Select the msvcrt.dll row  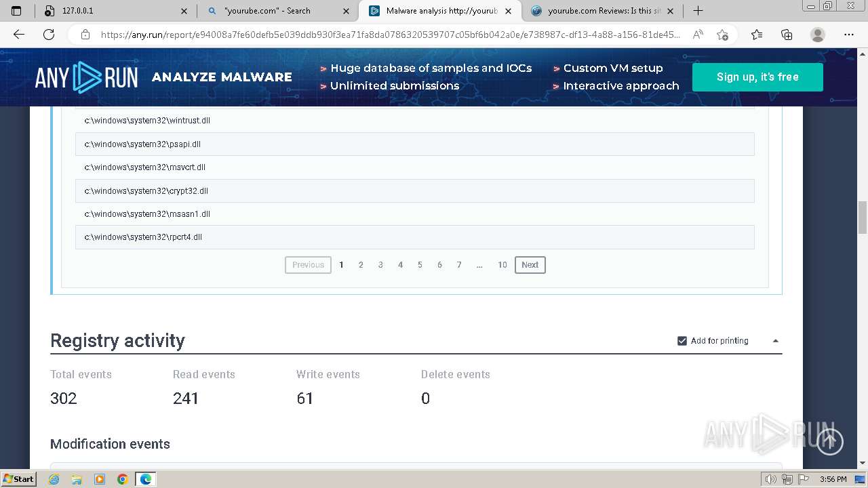414,167
